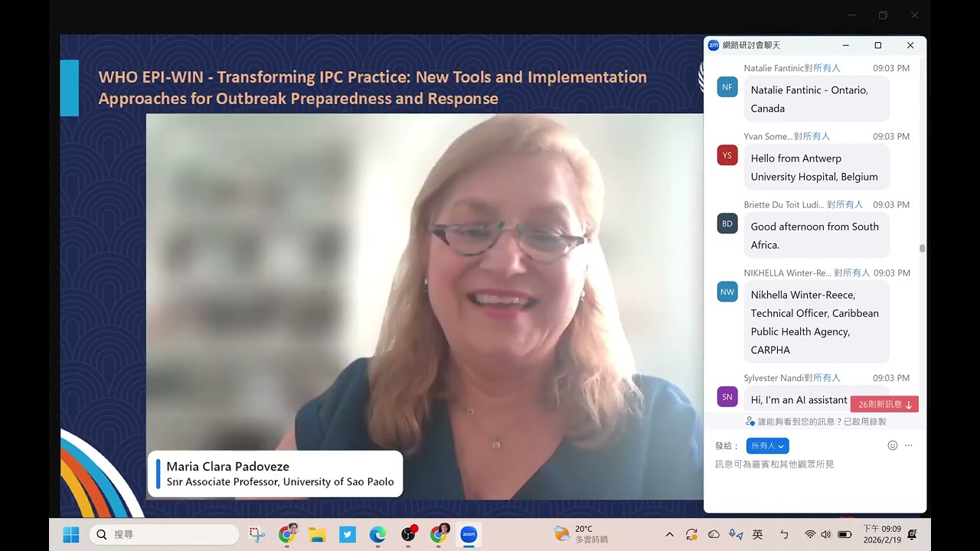Image resolution: width=980 pixels, height=551 pixels.
Task: Click the chat window title 網路研討會聊天
Action: tap(751, 45)
